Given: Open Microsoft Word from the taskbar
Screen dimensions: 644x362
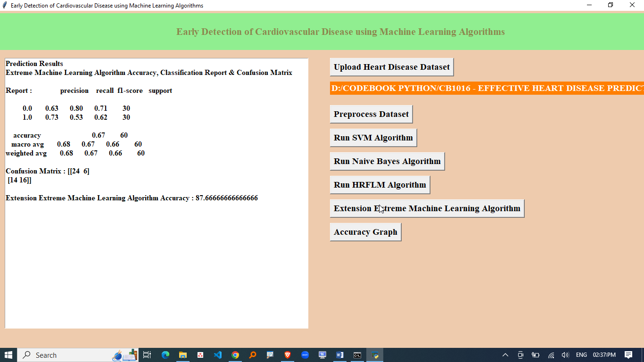Looking at the screenshot, I should click(x=340, y=355).
